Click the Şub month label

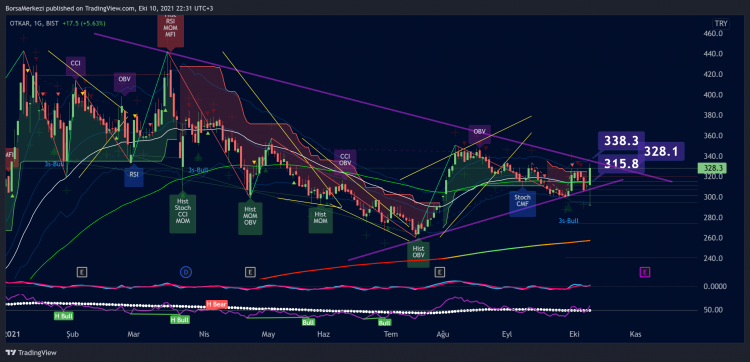point(73,334)
